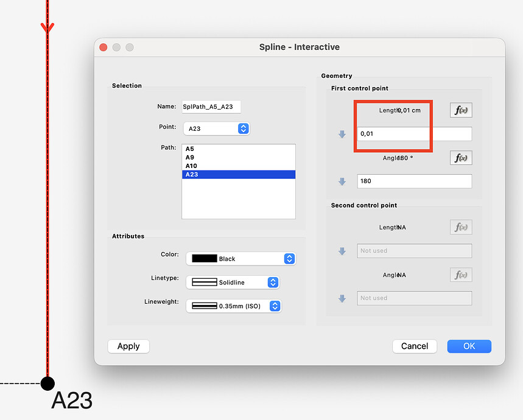The image size is (523, 420).
Task: Click second control point angle Not used field
Action: (414, 298)
